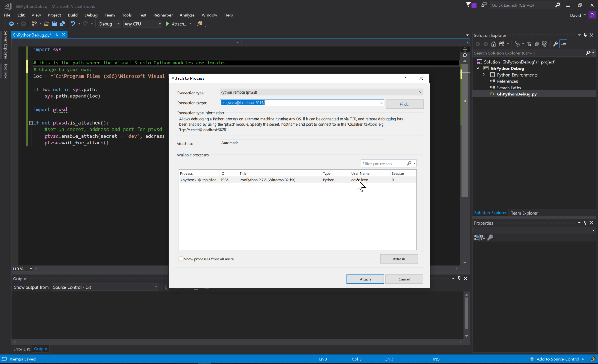Switch to the Team Explorer tab

524,213
